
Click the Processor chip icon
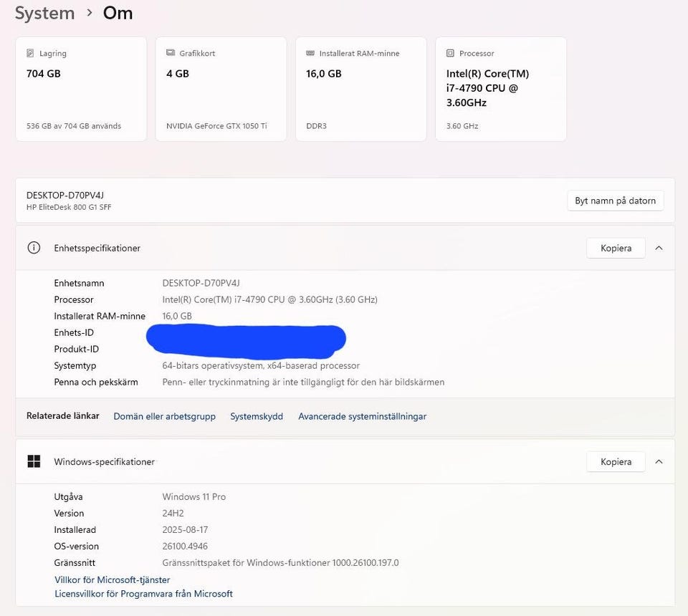click(x=450, y=53)
